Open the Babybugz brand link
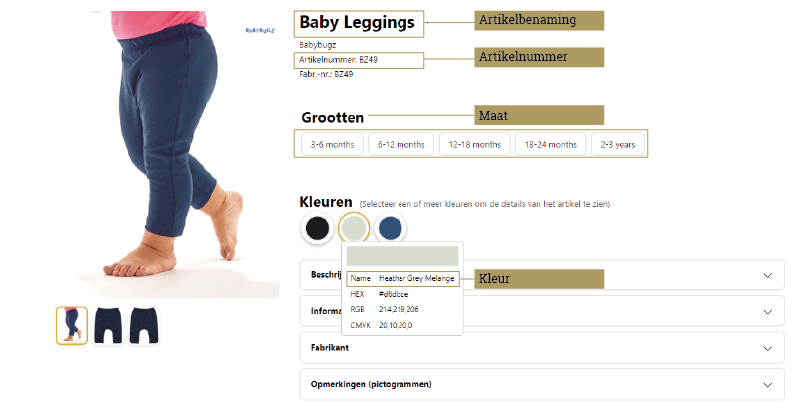The height and width of the screenshot is (408, 800). click(x=317, y=45)
